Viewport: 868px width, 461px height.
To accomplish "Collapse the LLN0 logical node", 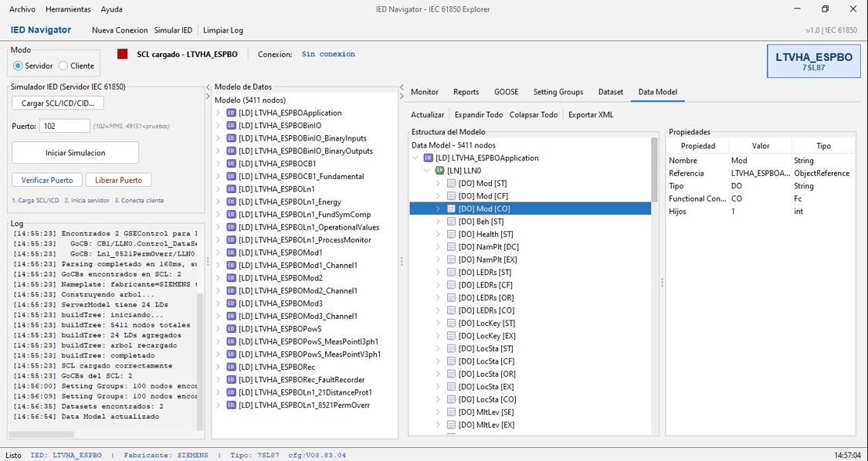I will click(x=427, y=171).
